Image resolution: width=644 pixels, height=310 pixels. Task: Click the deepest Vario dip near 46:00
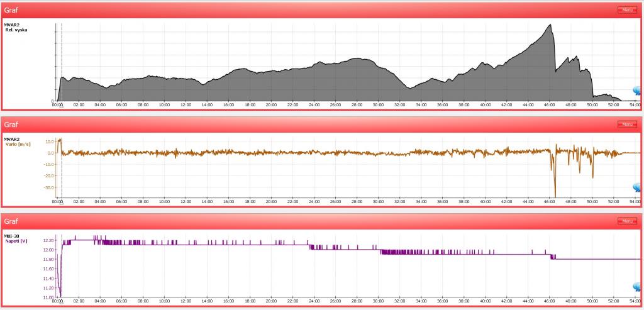tap(555, 195)
